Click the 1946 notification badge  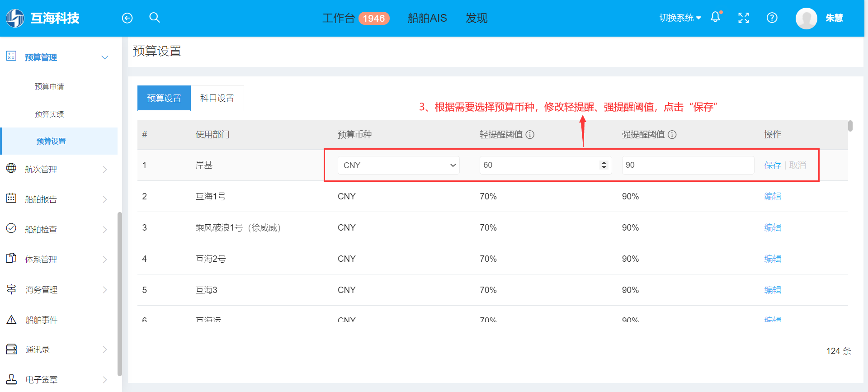[374, 18]
